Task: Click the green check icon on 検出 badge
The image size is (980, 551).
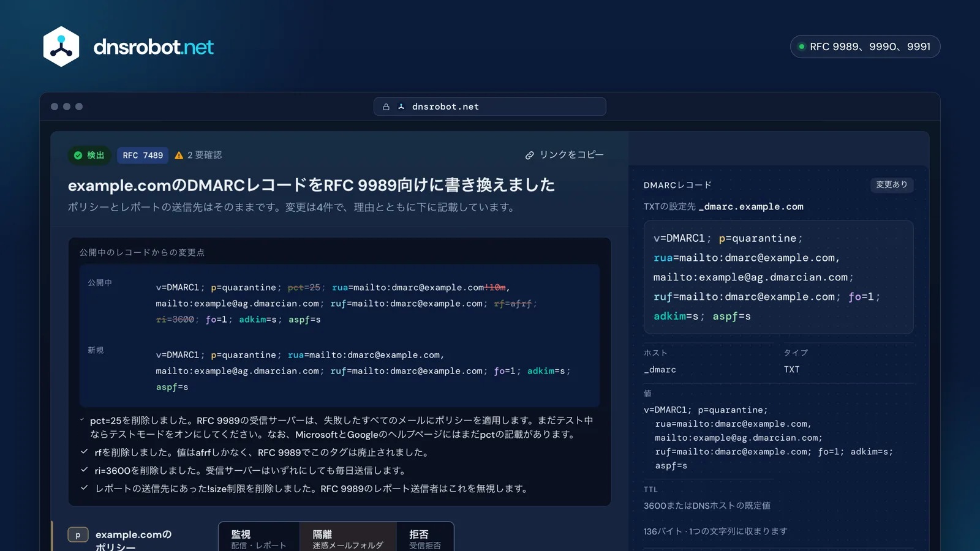Action: click(x=78, y=156)
